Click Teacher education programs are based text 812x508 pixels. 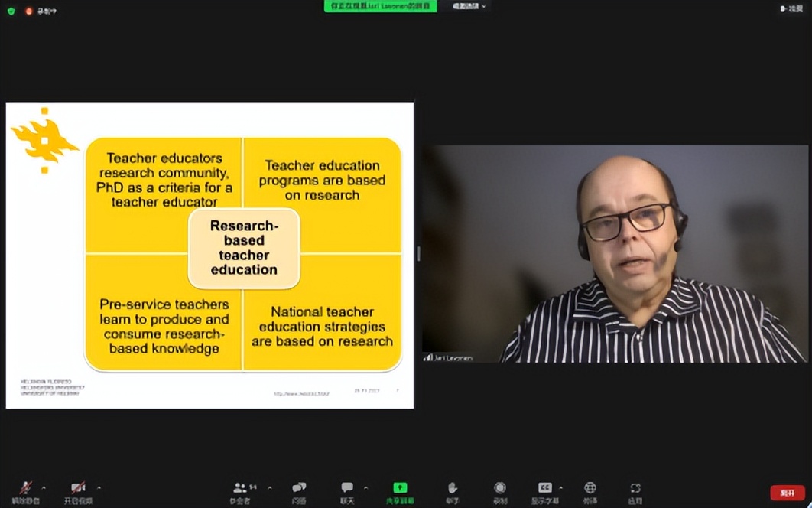322,180
